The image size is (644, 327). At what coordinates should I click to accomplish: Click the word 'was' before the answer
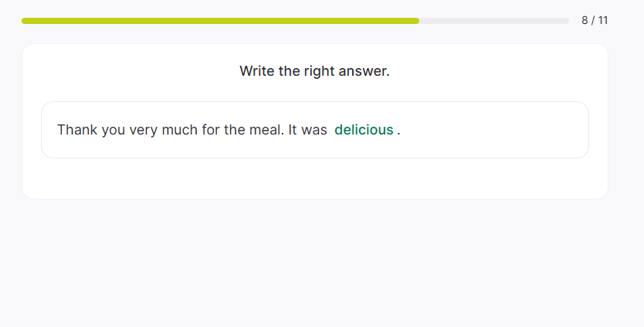[x=314, y=130]
